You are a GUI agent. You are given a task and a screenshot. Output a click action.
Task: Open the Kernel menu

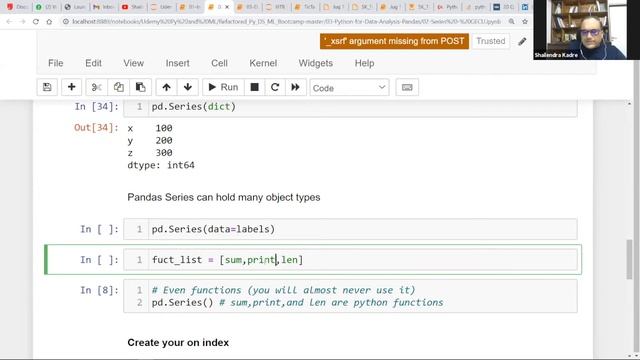[x=263, y=63]
